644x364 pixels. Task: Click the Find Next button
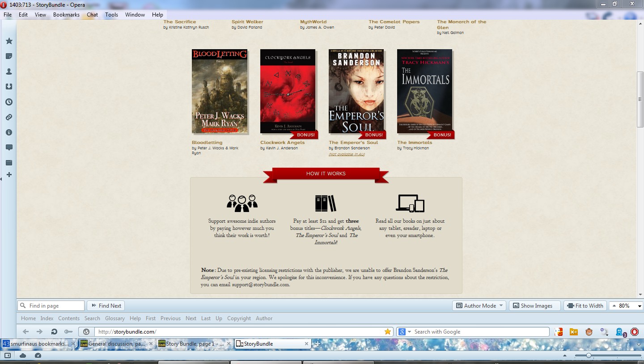coord(106,306)
